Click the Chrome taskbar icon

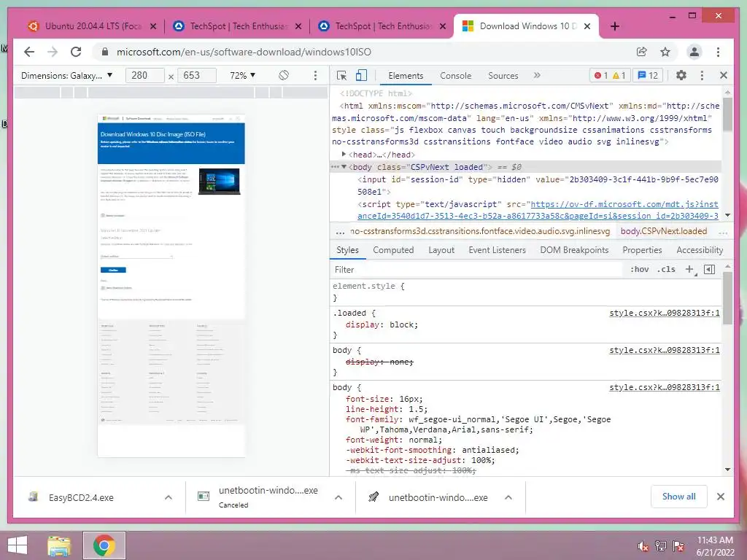tap(104, 545)
